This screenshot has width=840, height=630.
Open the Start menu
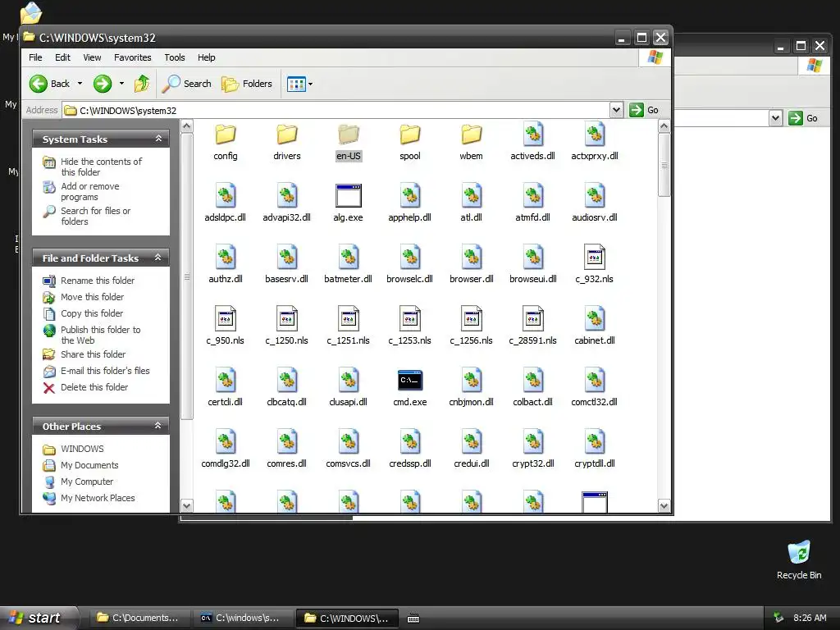click(39, 619)
